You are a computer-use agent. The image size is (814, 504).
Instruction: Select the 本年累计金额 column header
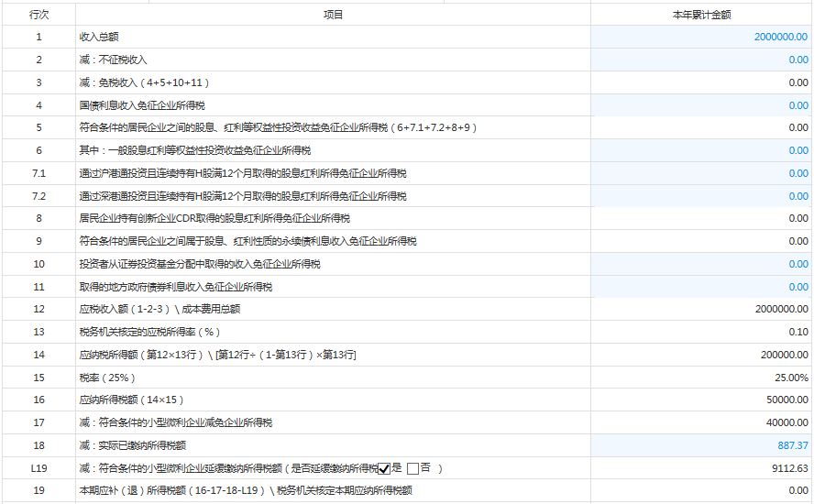pyautogui.click(x=701, y=15)
